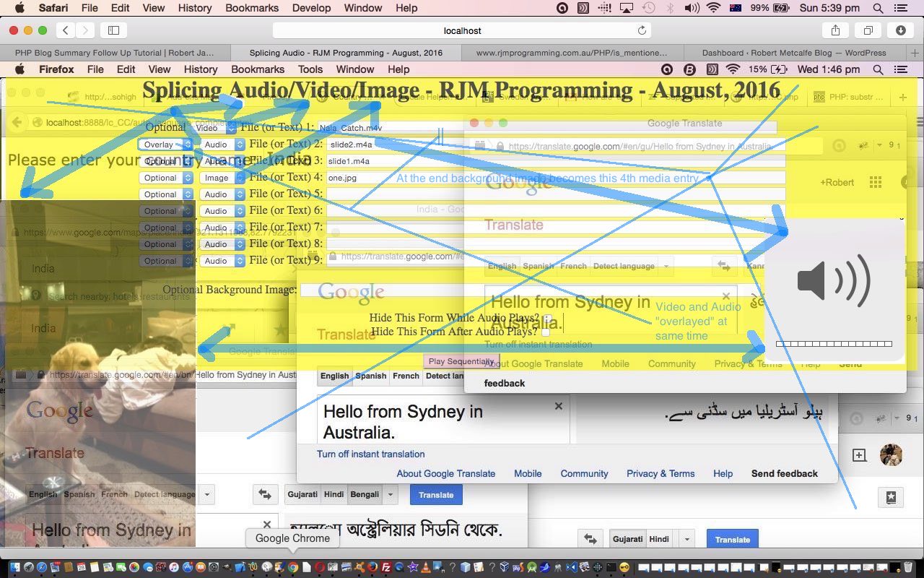Open the Wi-Fi status menu
The image size is (924, 578).
coord(714,8)
